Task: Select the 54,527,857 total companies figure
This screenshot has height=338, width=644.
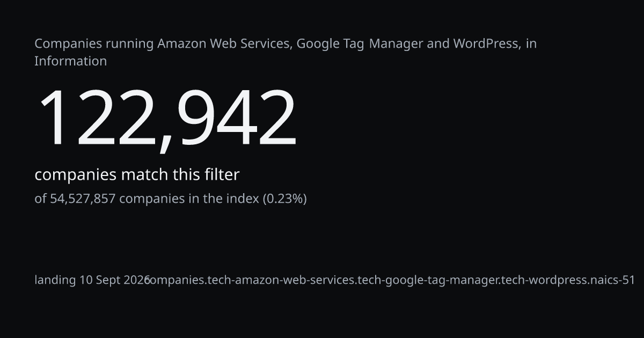Action: [83, 199]
